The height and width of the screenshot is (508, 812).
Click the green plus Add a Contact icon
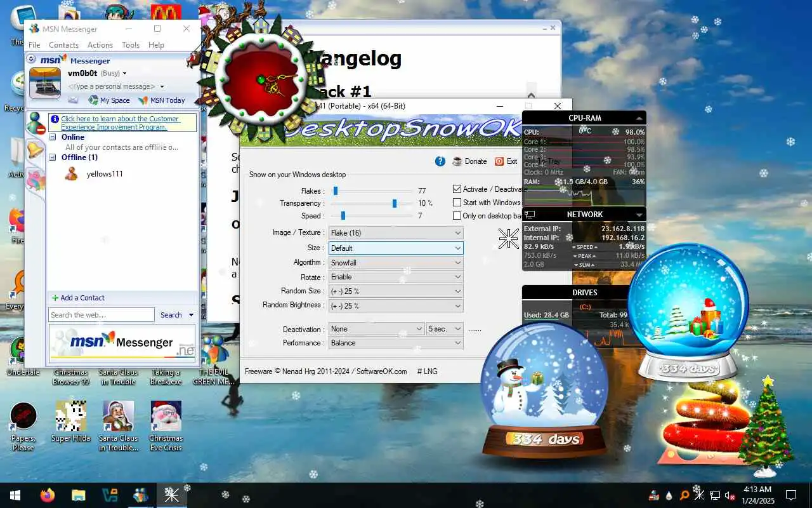55,298
